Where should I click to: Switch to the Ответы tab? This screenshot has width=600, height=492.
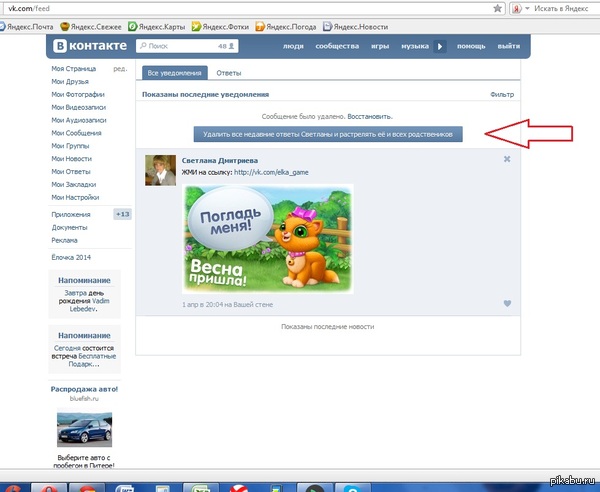point(229,73)
